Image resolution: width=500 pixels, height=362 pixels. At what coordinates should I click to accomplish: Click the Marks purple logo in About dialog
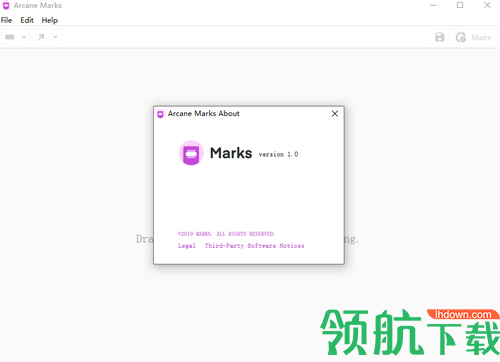tap(191, 153)
